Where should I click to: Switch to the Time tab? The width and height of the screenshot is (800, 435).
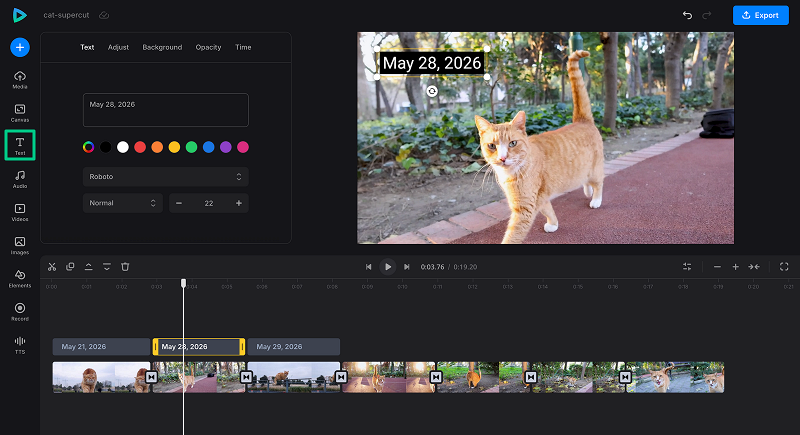point(243,47)
